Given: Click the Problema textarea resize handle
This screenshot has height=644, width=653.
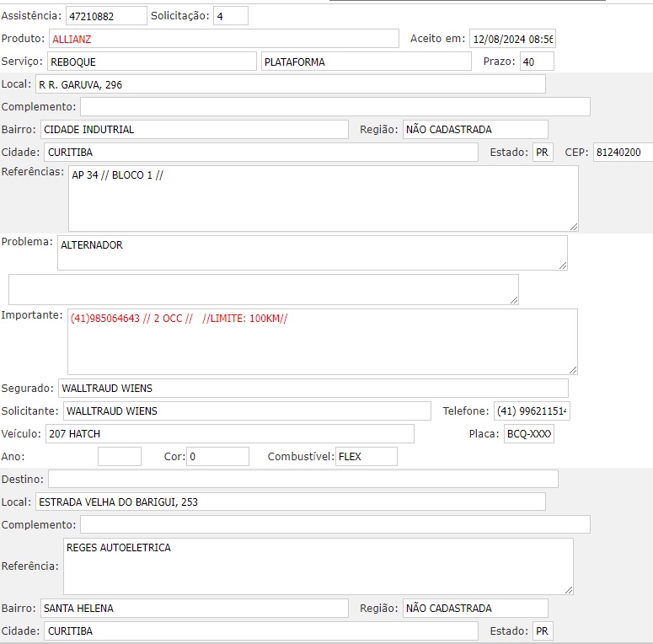Looking at the screenshot, I should click(x=563, y=266).
